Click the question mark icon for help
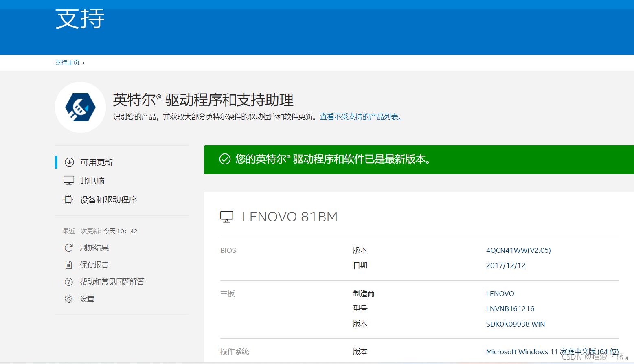This screenshot has width=634, height=364. (69, 282)
